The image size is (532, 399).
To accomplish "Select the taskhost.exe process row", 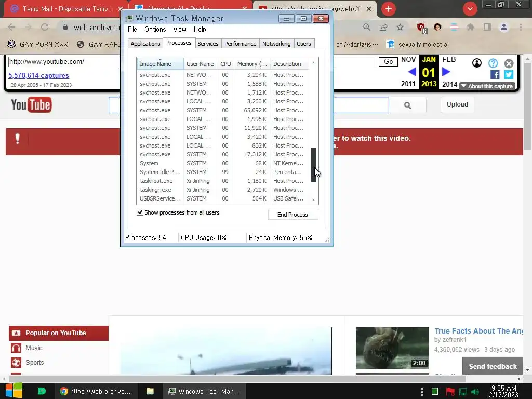I will click(223, 181).
